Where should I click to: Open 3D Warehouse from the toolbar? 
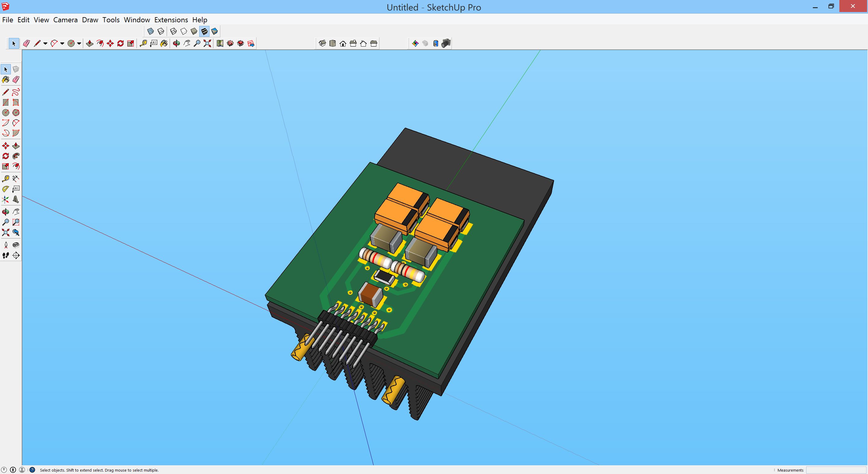pyautogui.click(x=230, y=43)
